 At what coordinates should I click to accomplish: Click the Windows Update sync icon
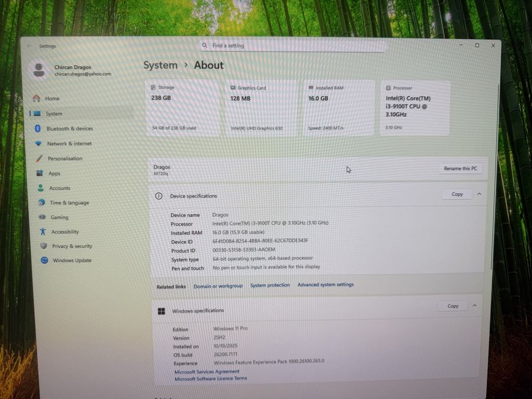[x=44, y=260]
